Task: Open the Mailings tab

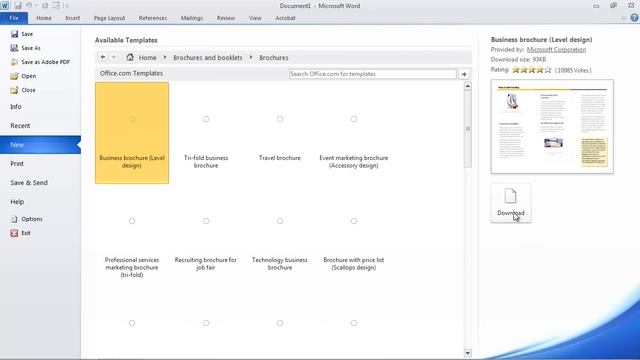Action: (192, 18)
